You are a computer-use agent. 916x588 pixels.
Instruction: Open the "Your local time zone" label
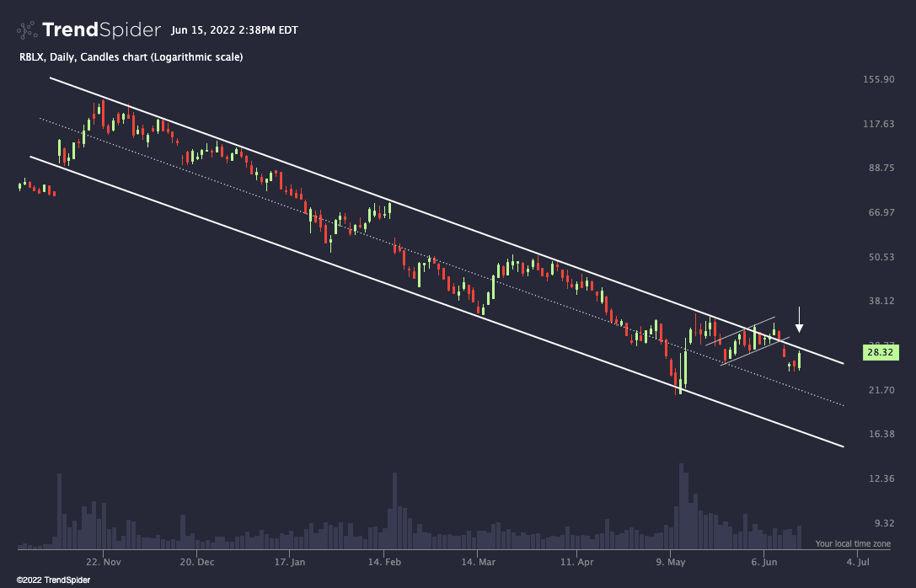coord(852,543)
